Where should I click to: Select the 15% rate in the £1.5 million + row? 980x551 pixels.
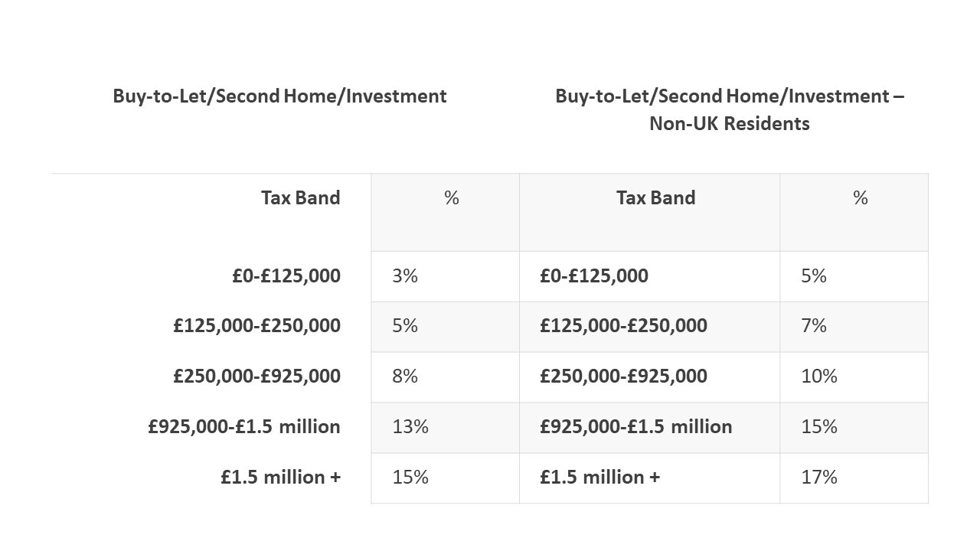pyautogui.click(x=410, y=478)
